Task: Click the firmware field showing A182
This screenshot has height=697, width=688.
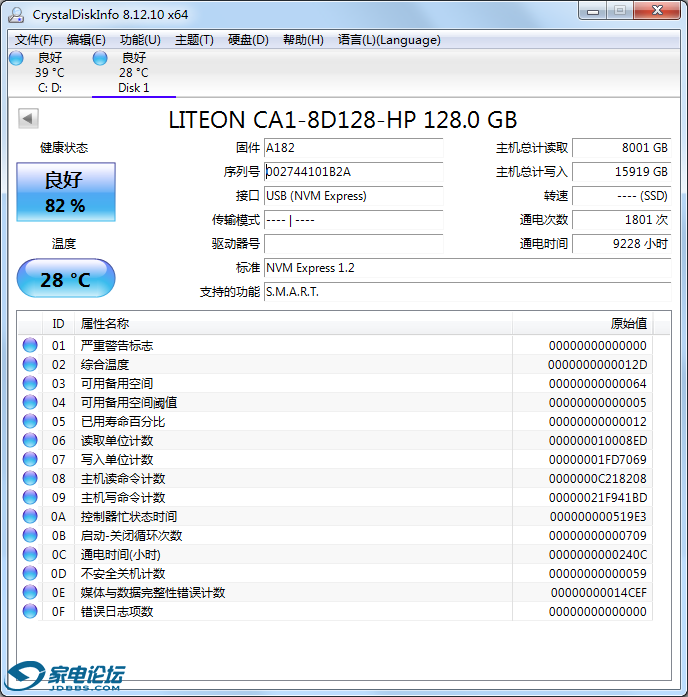Action: tap(353, 148)
